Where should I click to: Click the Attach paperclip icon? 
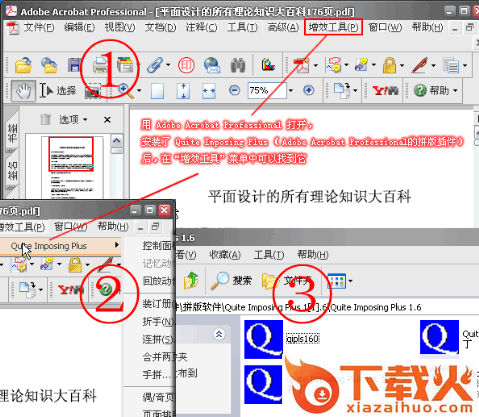coord(155,65)
